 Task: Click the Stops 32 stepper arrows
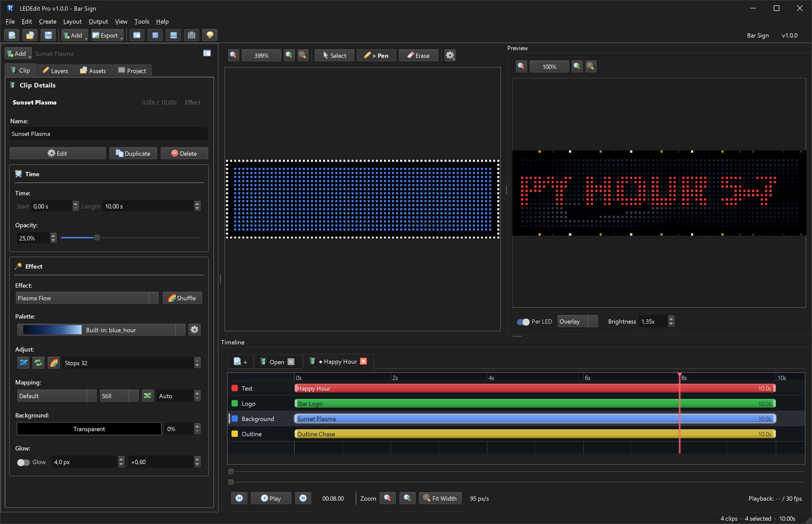[197, 363]
